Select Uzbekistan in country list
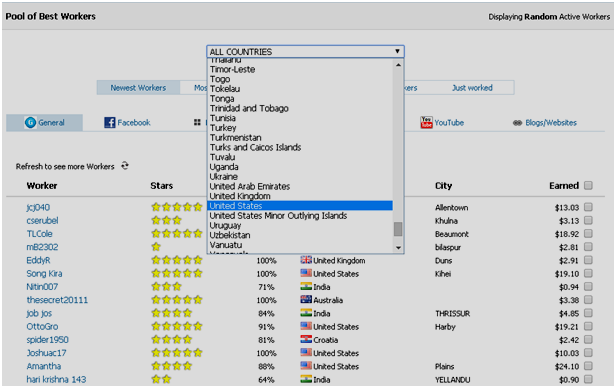The image size is (616, 388). 300,235
